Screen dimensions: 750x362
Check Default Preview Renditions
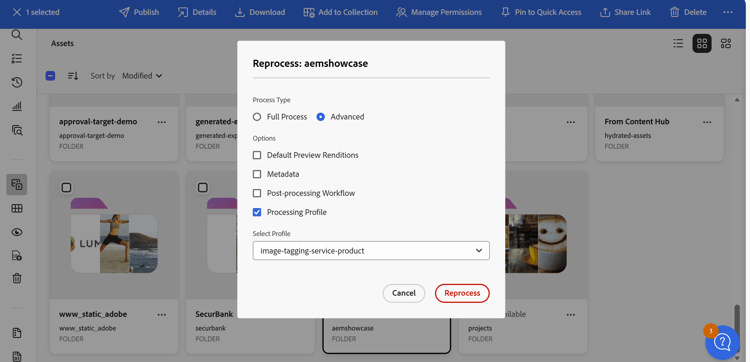(x=257, y=155)
